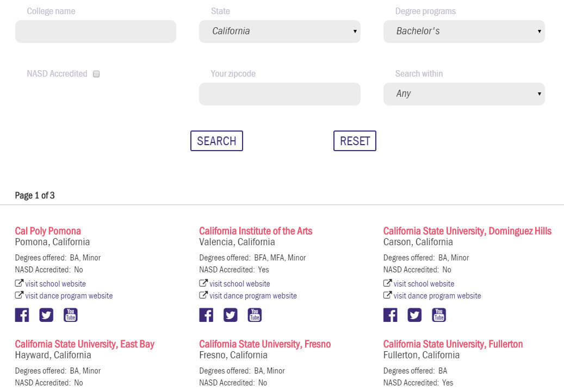Click external link icon beside Cal Poly Pomona dance program
The image size is (564, 392).
(x=19, y=295)
